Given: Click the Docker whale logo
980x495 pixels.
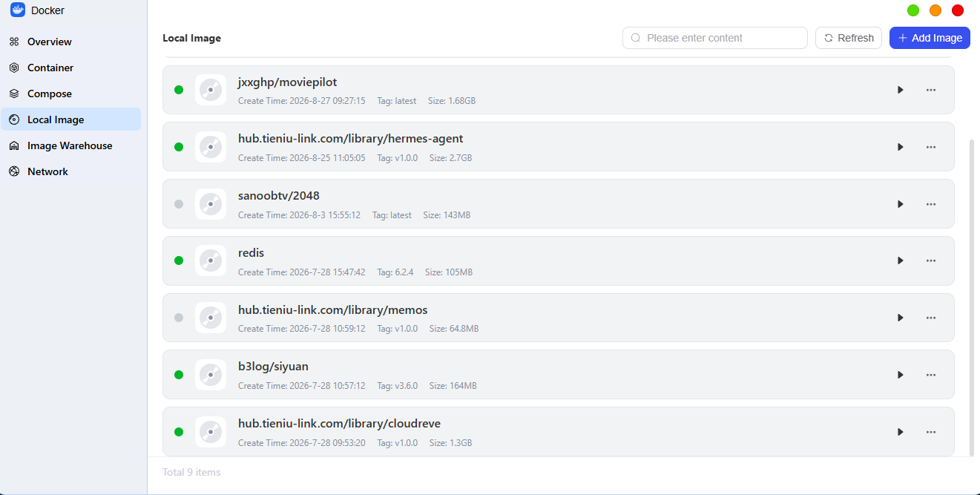Looking at the screenshot, I should (x=18, y=10).
